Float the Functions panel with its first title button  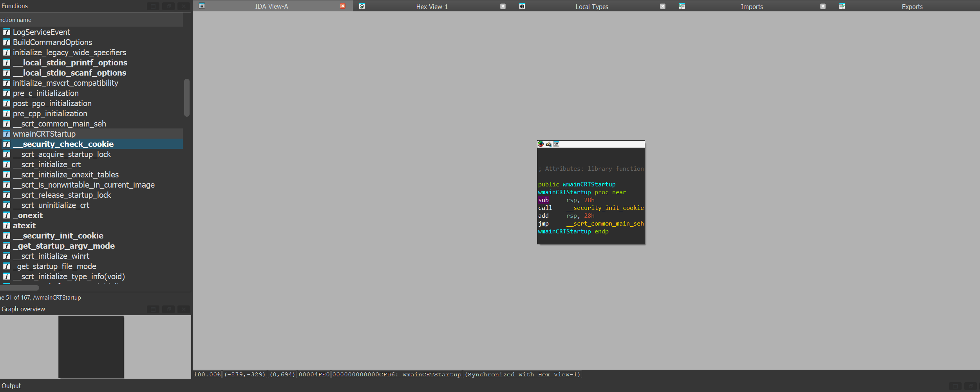(x=153, y=6)
